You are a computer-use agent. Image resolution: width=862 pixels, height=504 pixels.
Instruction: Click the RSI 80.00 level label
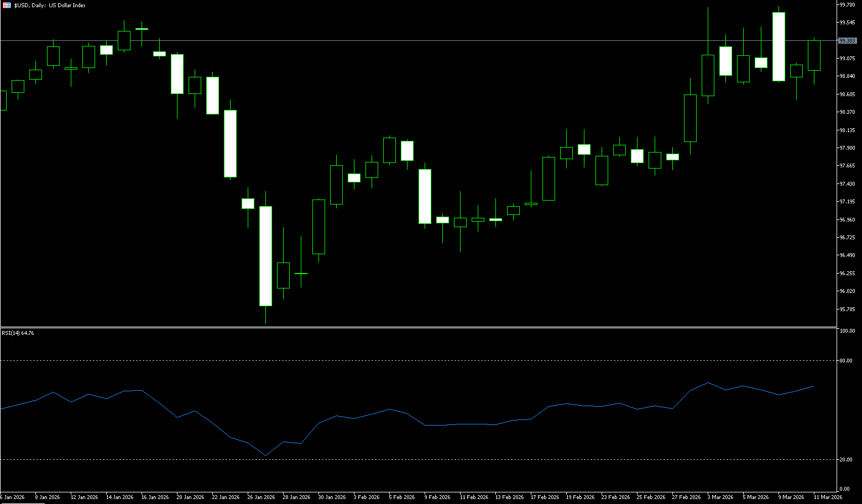(x=845, y=361)
